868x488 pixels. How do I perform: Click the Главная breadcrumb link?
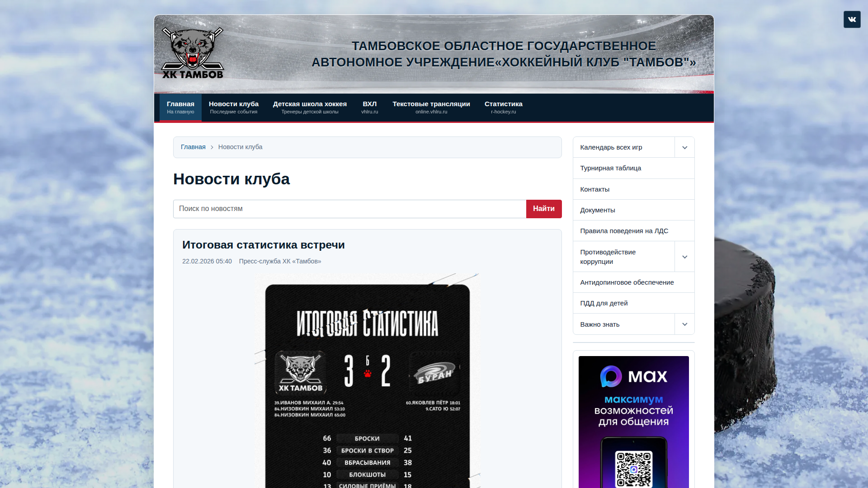click(193, 147)
